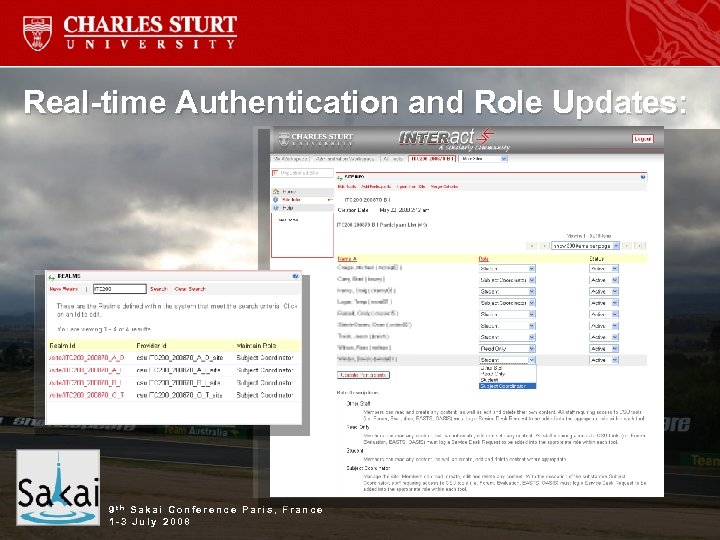Click the Edit Tools link
This screenshot has height=540, width=720.
pos(347,187)
